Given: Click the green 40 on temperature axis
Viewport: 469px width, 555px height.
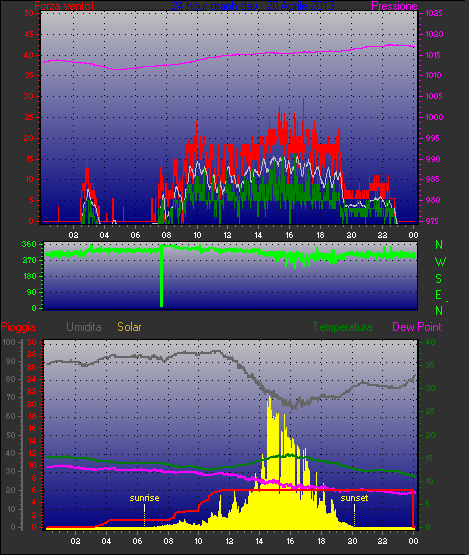Looking at the screenshot, I should 430,342.
